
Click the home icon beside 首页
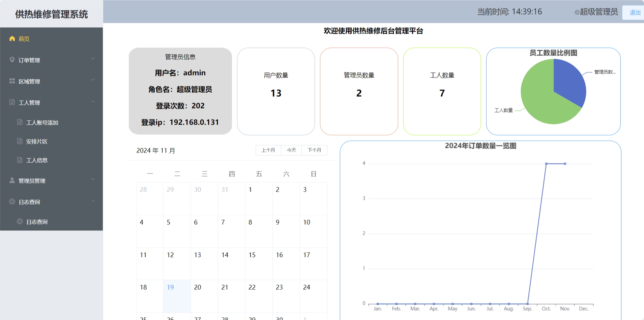pos(12,38)
